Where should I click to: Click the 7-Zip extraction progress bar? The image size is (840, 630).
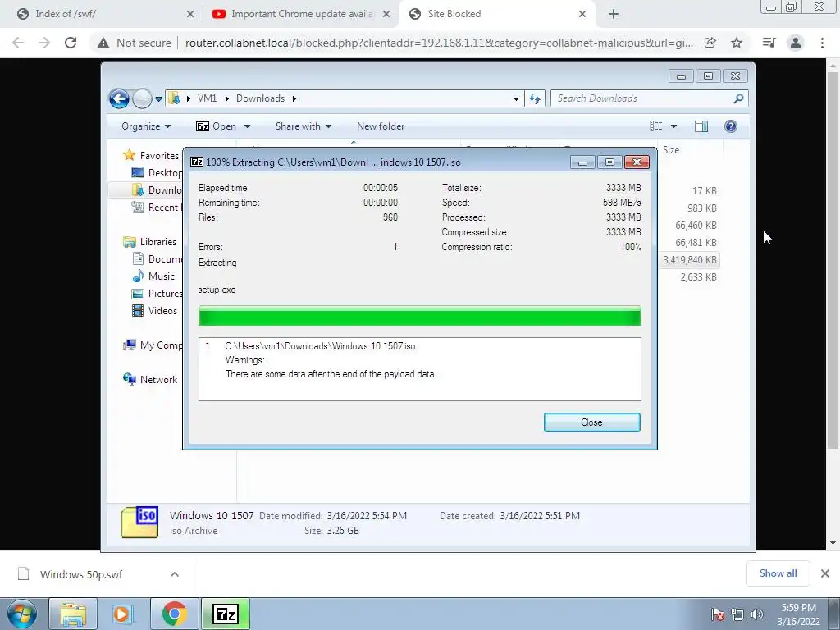tap(419, 316)
